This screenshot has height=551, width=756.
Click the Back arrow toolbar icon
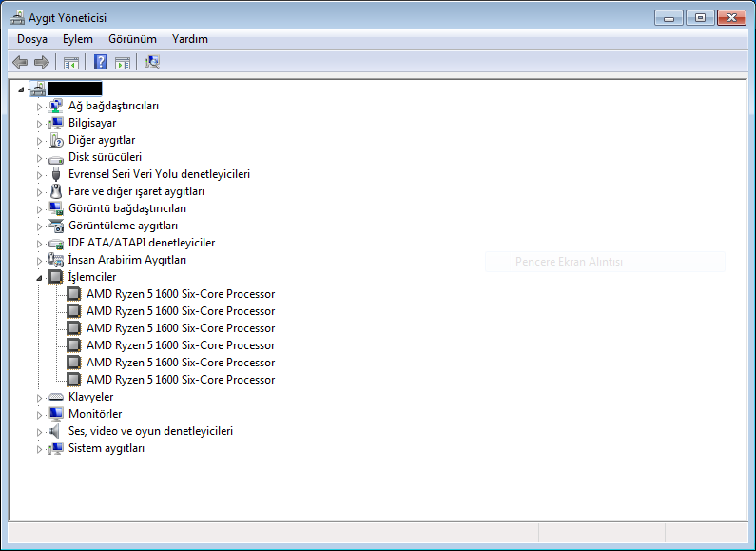20,62
